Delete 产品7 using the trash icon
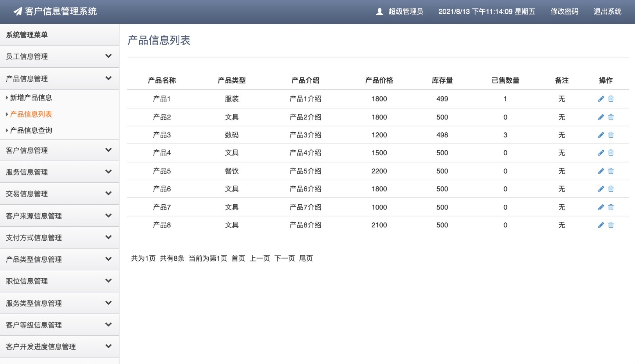 611,207
